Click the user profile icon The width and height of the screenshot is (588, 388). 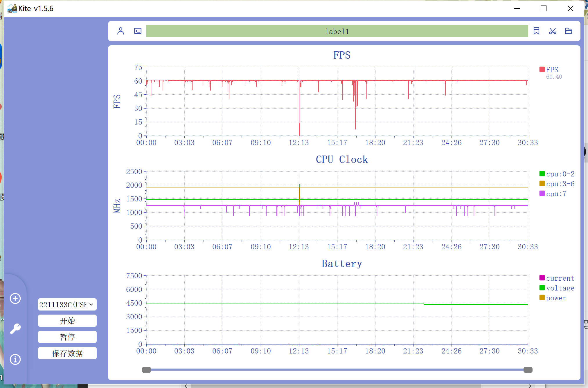[121, 31]
